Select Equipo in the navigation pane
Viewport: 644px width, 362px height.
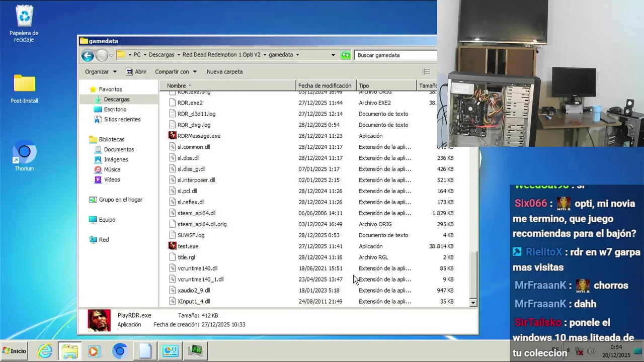coord(107,220)
